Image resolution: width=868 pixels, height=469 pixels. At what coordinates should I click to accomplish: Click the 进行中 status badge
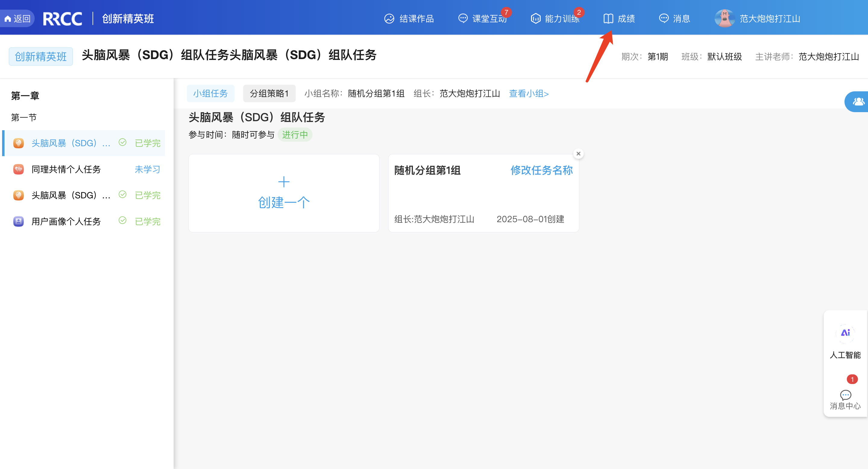click(295, 135)
